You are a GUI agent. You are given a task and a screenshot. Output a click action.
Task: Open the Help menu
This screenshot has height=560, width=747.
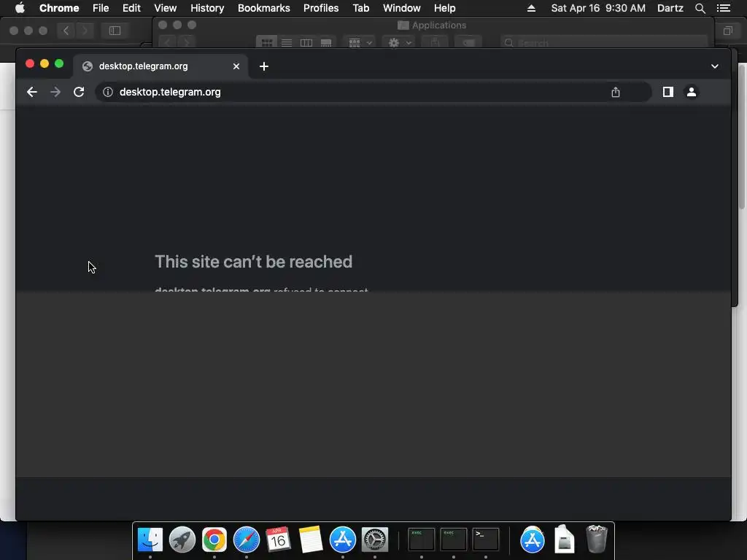444,8
